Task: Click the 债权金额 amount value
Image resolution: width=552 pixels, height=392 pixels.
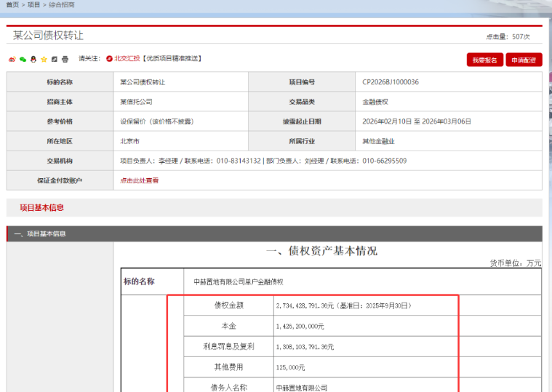Action: point(343,306)
